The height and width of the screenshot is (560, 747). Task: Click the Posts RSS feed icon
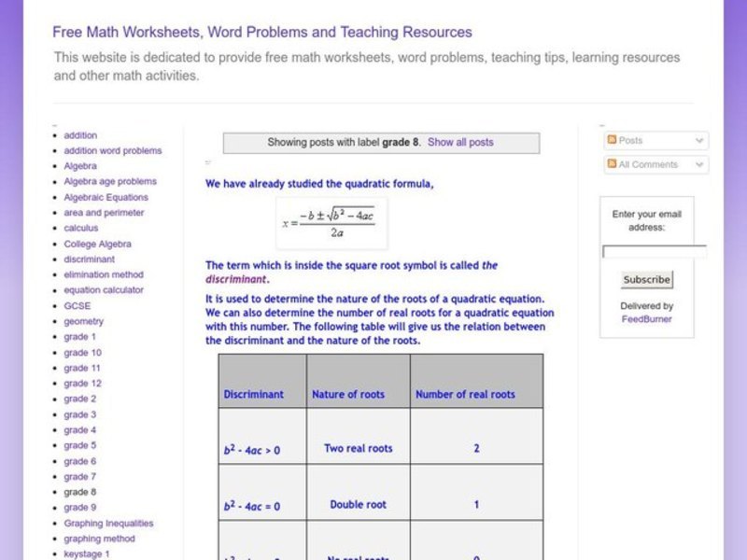click(x=610, y=140)
